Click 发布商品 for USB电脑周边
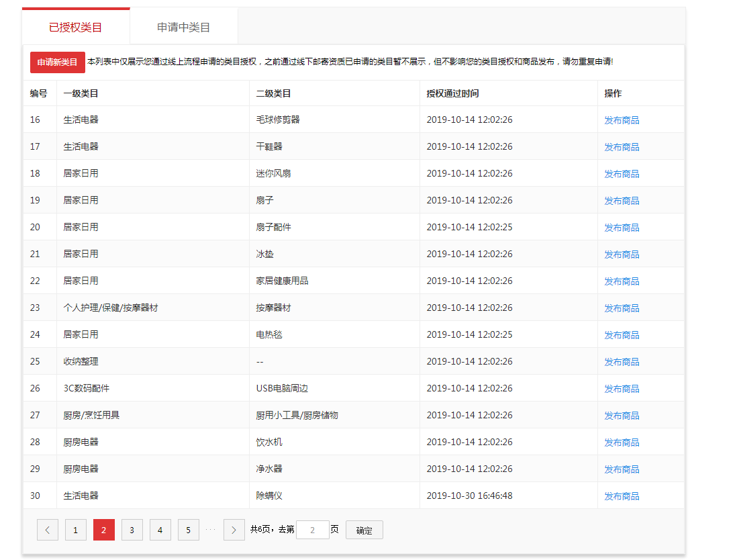This screenshot has width=733, height=560. point(621,388)
